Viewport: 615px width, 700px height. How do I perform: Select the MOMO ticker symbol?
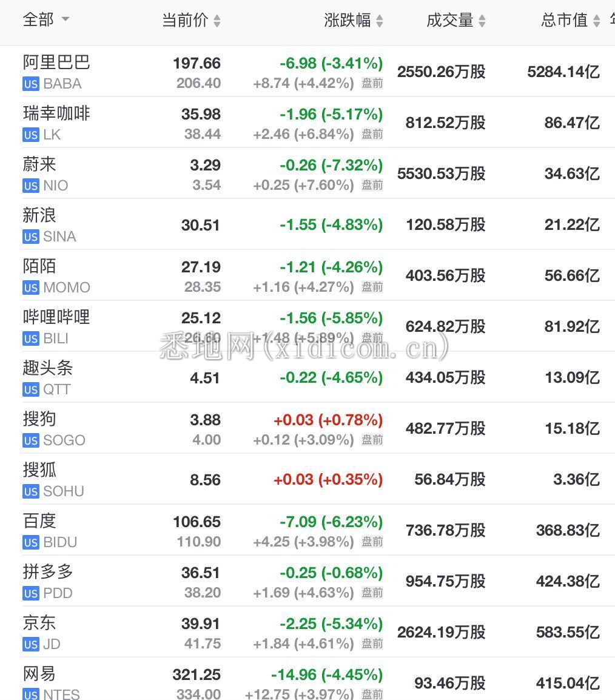point(67,288)
